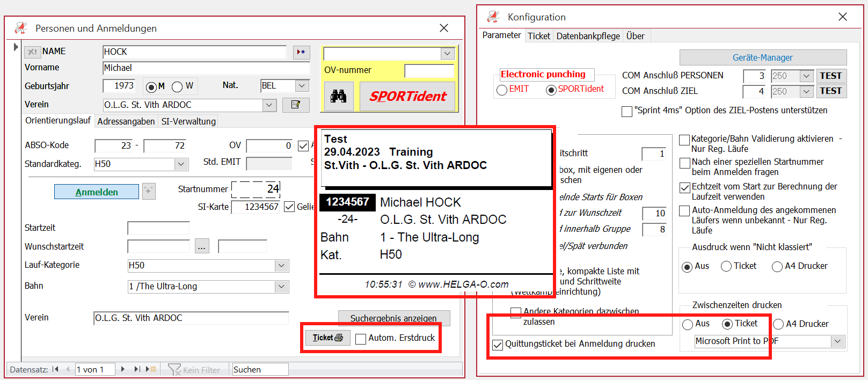Viewport: 868px width, 380px height.
Task: Select the W gender radio button
Action: coord(177,87)
